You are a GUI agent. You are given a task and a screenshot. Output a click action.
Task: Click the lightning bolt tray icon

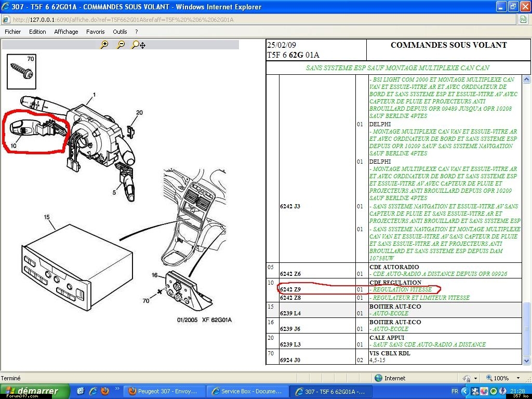(502, 391)
